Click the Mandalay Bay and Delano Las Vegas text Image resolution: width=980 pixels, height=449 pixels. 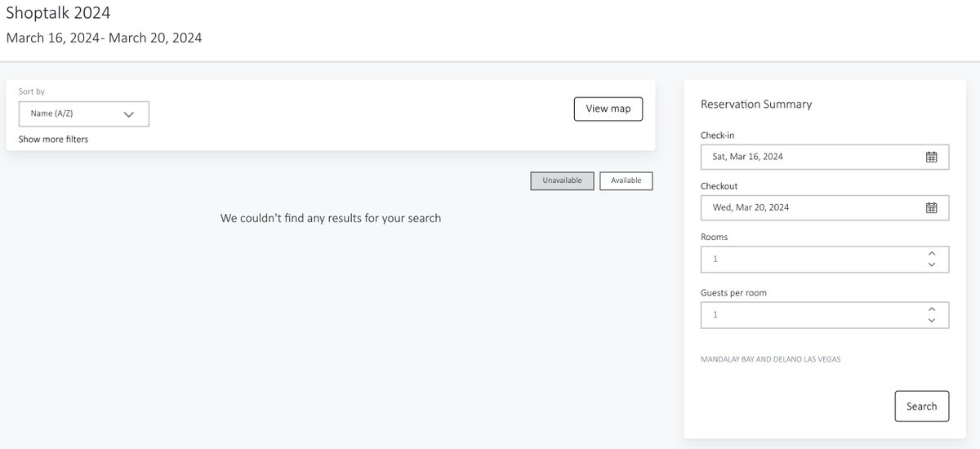click(771, 359)
